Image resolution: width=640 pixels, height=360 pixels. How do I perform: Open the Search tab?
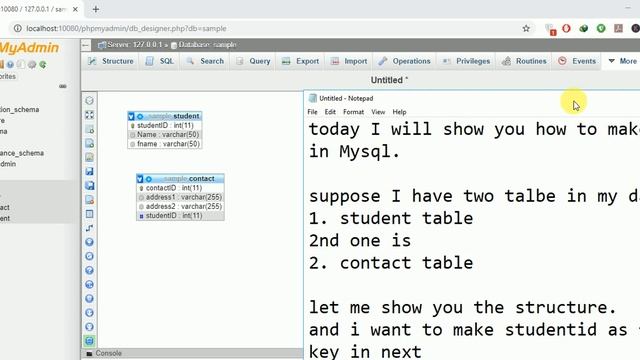pos(205,61)
